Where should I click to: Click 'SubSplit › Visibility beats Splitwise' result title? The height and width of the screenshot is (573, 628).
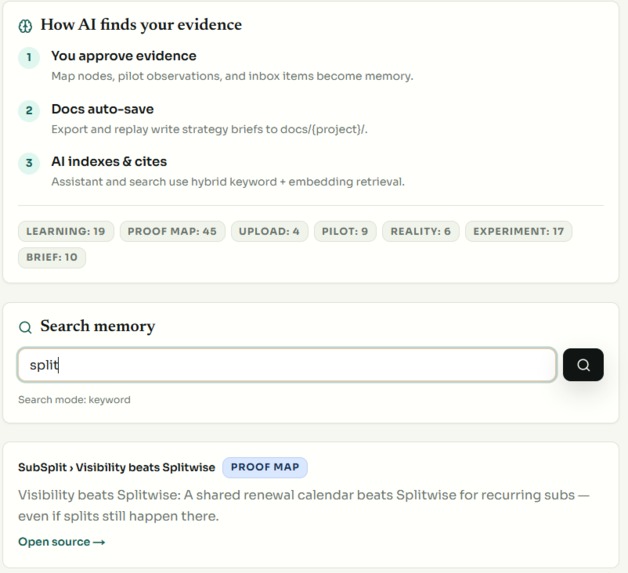click(117, 467)
